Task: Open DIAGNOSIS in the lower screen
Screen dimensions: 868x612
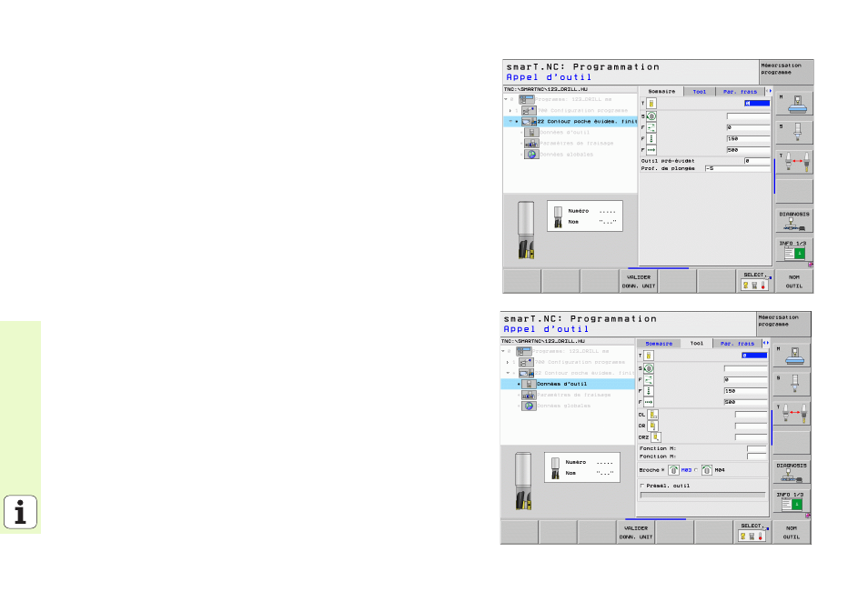Action: pyautogui.click(x=792, y=473)
